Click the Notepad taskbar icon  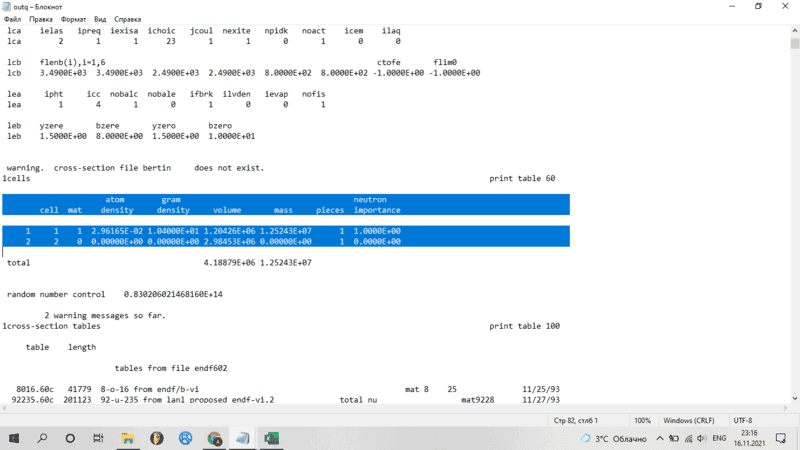click(x=243, y=438)
